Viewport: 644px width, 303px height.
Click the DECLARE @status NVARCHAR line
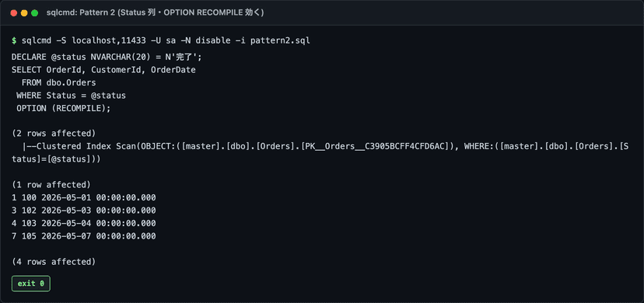tap(107, 57)
